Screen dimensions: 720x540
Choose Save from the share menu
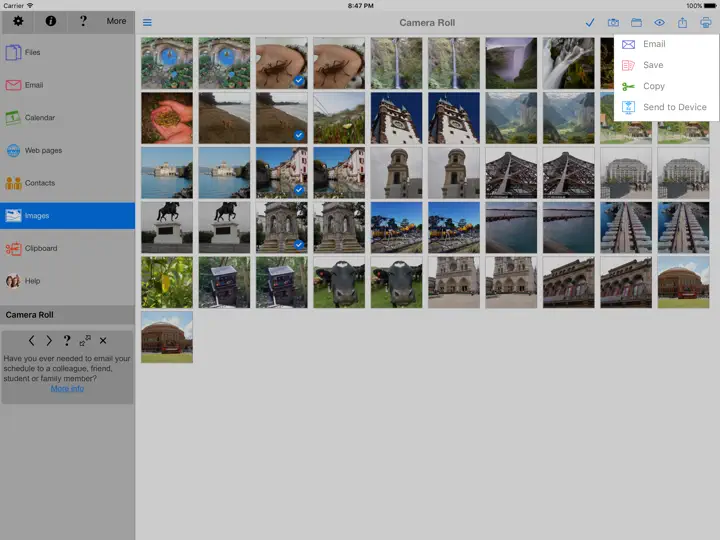tap(666, 65)
